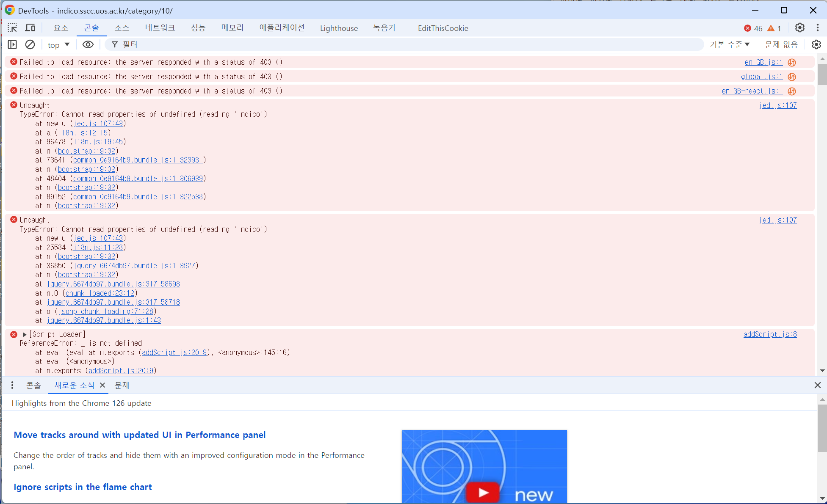827x504 pixels.
Task: Click the What's New drawer scrollbar thumb
Action: (822, 428)
